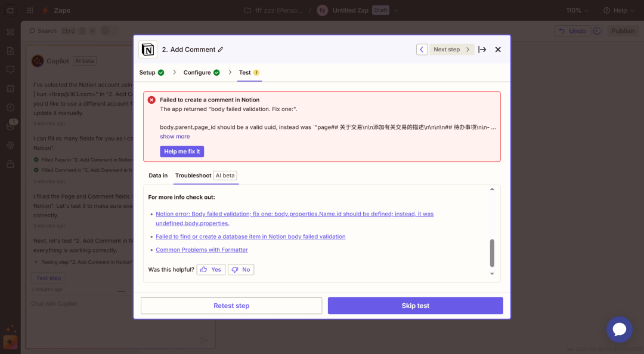Click the send arrow in Copilot chat
Viewport: 644px width, 354px height.
click(x=204, y=340)
